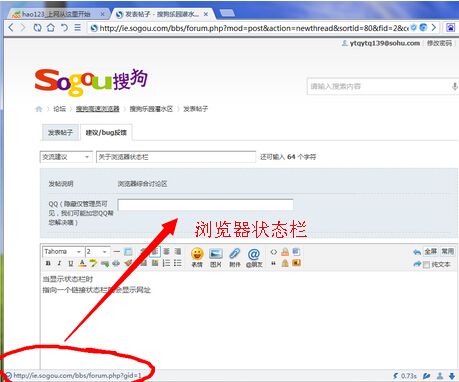
Task: Click inside the post body text area
Action: click(x=248, y=320)
